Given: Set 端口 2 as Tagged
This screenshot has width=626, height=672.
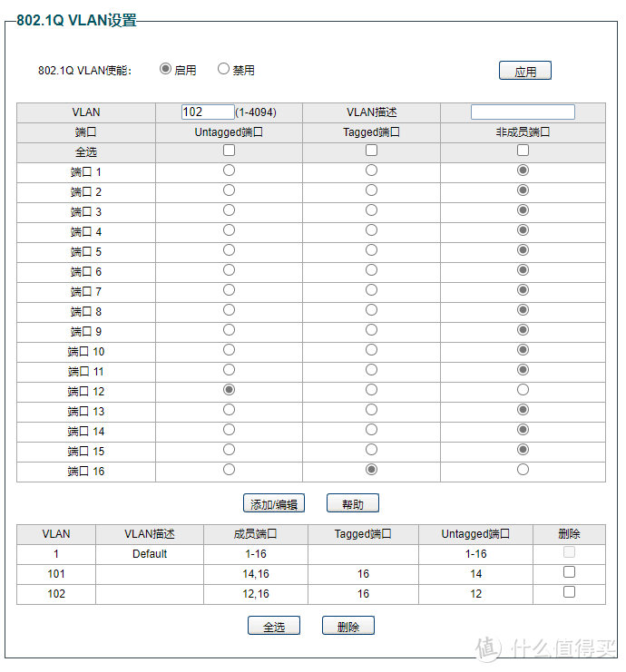Looking at the screenshot, I should [371, 190].
